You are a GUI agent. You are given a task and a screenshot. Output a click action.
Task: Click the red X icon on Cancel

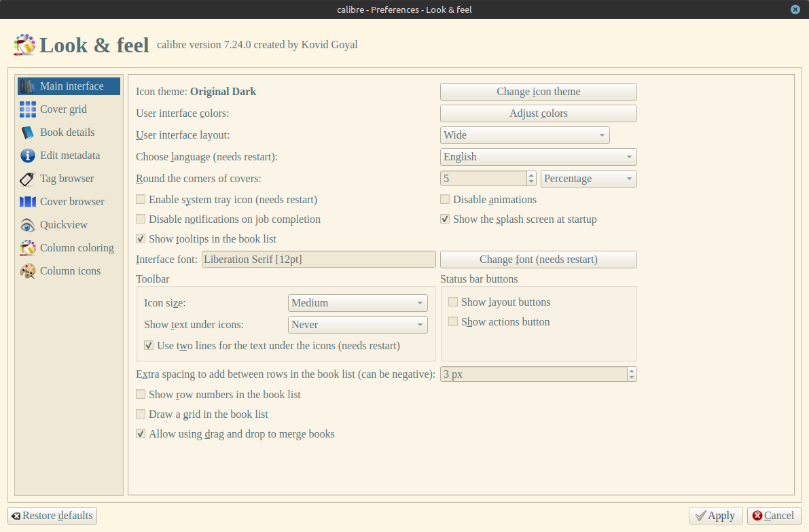[757, 516]
